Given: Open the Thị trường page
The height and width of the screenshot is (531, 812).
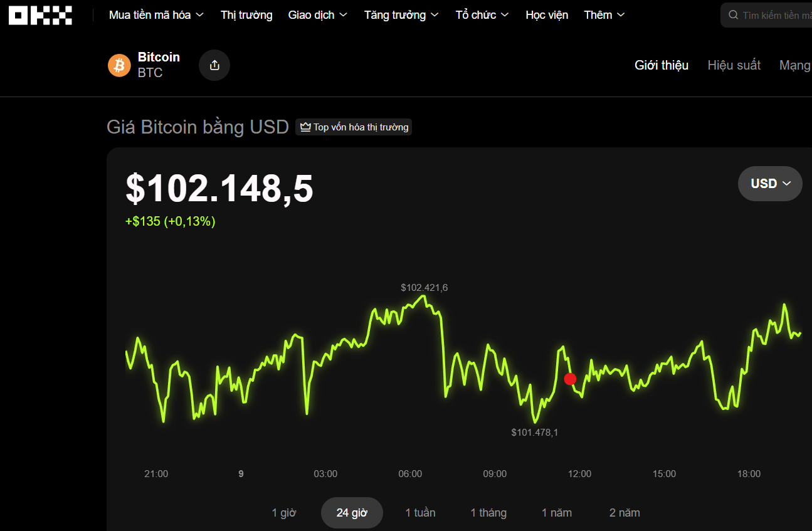Looking at the screenshot, I should [x=246, y=15].
